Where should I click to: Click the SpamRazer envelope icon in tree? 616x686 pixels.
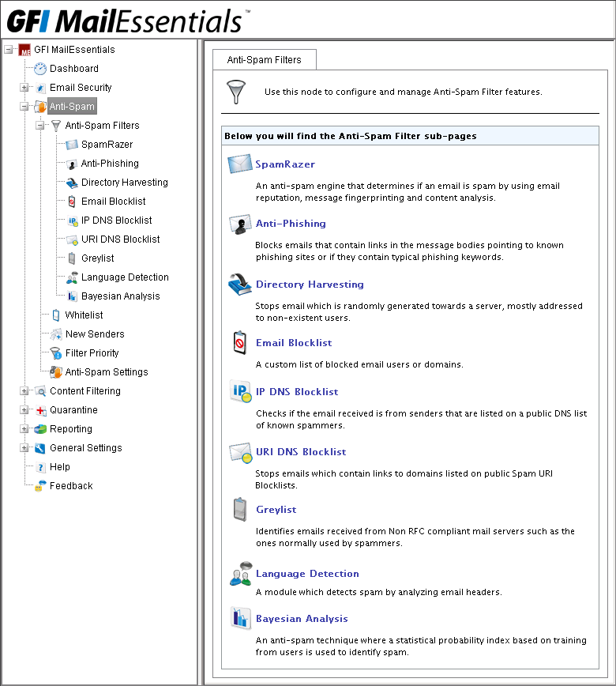click(x=72, y=145)
